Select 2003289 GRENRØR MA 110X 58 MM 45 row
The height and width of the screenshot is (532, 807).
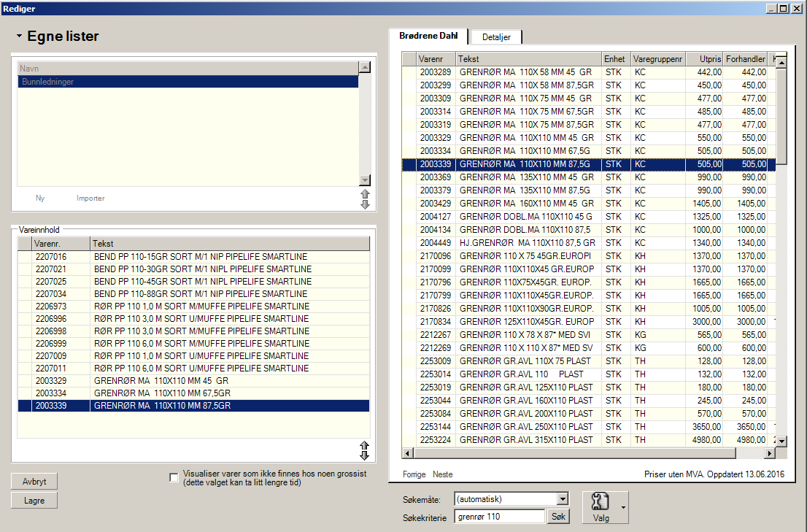point(589,72)
